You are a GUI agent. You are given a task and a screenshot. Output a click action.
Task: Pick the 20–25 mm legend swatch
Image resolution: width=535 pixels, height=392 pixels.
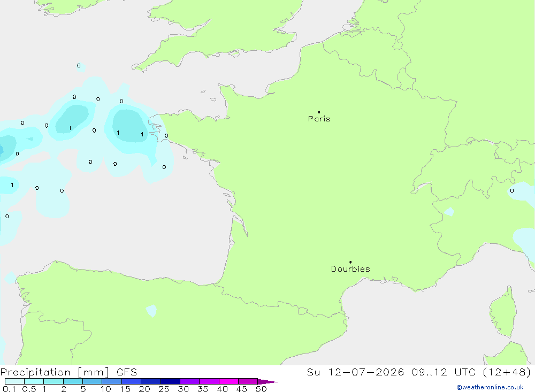tap(150, 381)
